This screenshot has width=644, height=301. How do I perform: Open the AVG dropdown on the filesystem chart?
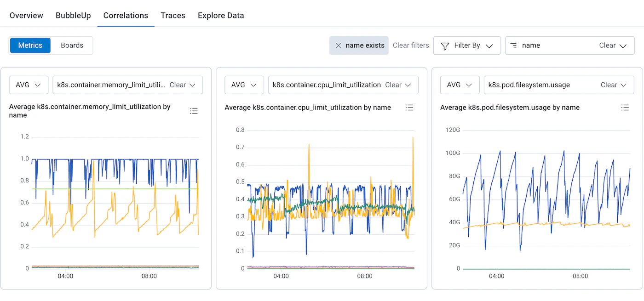pos(460,85)
